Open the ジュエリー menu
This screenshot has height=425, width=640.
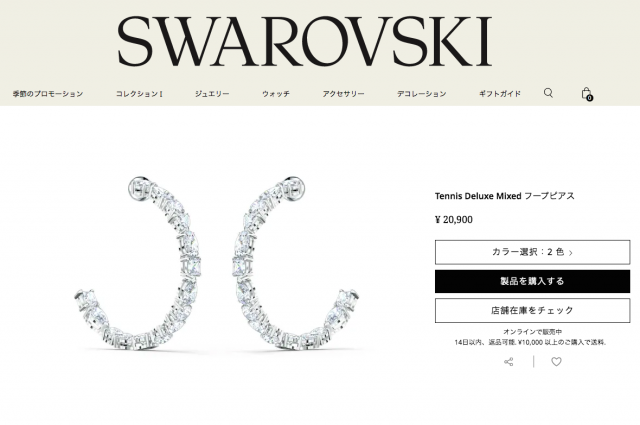click(x=212, y=94)
